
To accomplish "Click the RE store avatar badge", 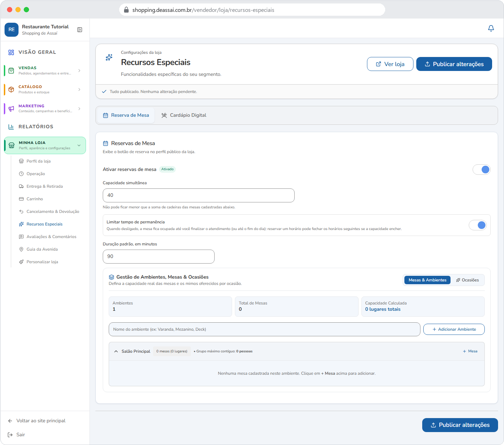I will coord(12,30).
